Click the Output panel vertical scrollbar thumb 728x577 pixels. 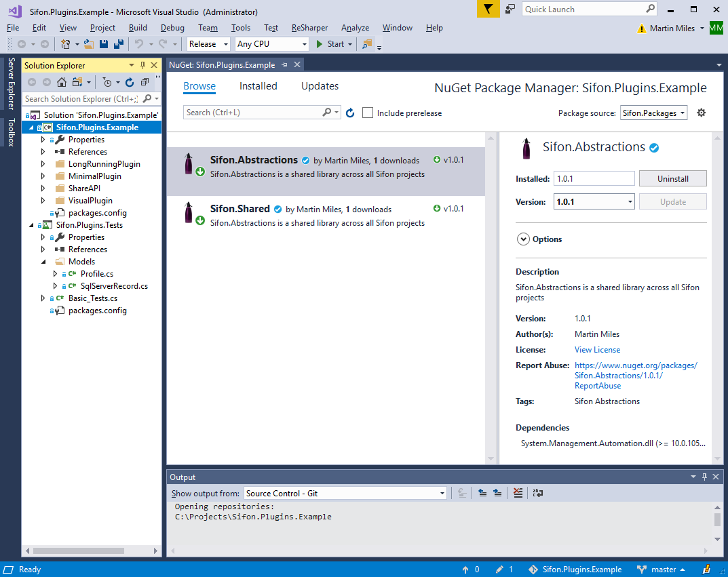(717, 519)
